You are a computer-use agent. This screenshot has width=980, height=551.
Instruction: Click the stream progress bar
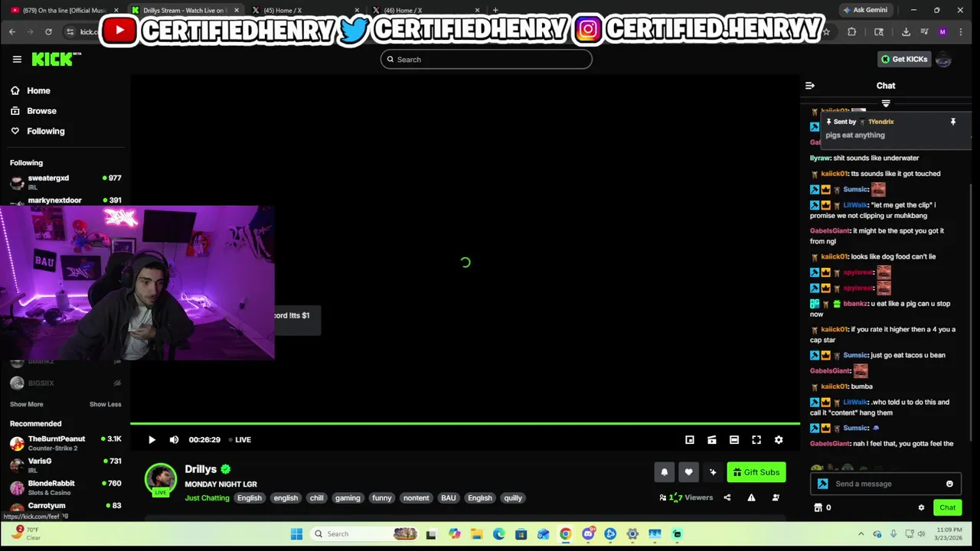tap(465, 423)
